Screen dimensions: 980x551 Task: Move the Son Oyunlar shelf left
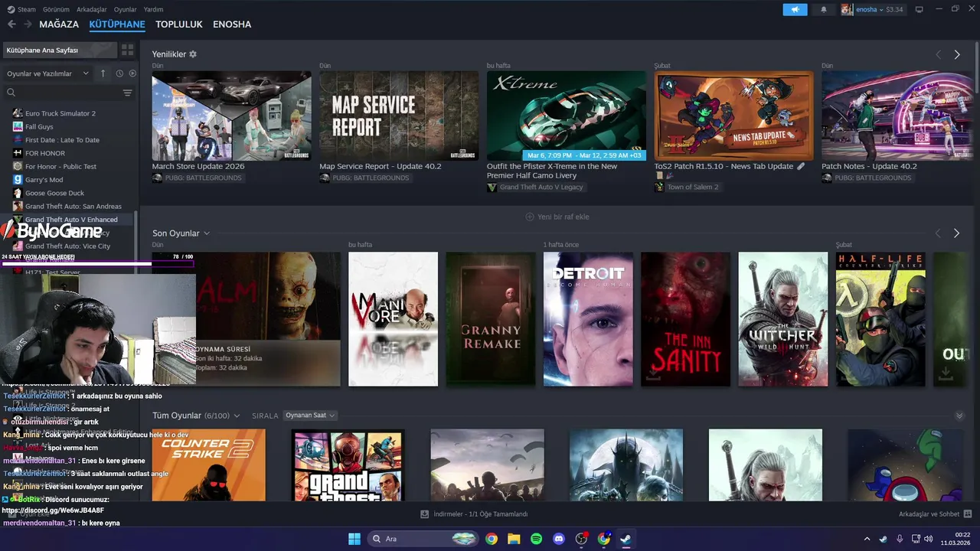pos(938,233)
